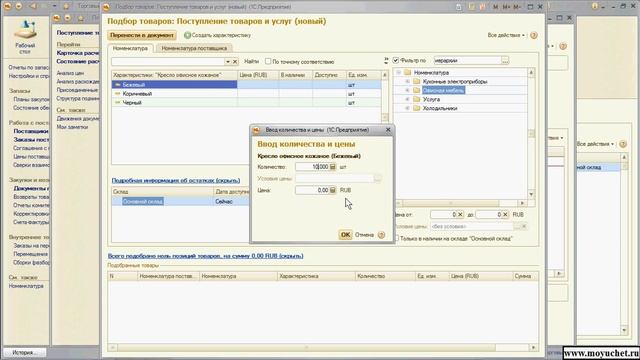The width and height of the screenshot is (640, 360).
Task: Open Мои заметки in background window panel
Action: 72,127
